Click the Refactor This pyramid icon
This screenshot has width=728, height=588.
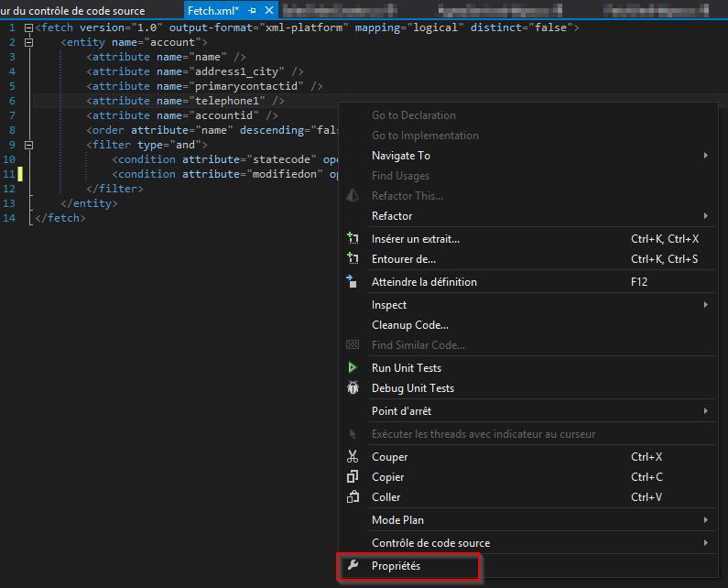click(353, 195)
